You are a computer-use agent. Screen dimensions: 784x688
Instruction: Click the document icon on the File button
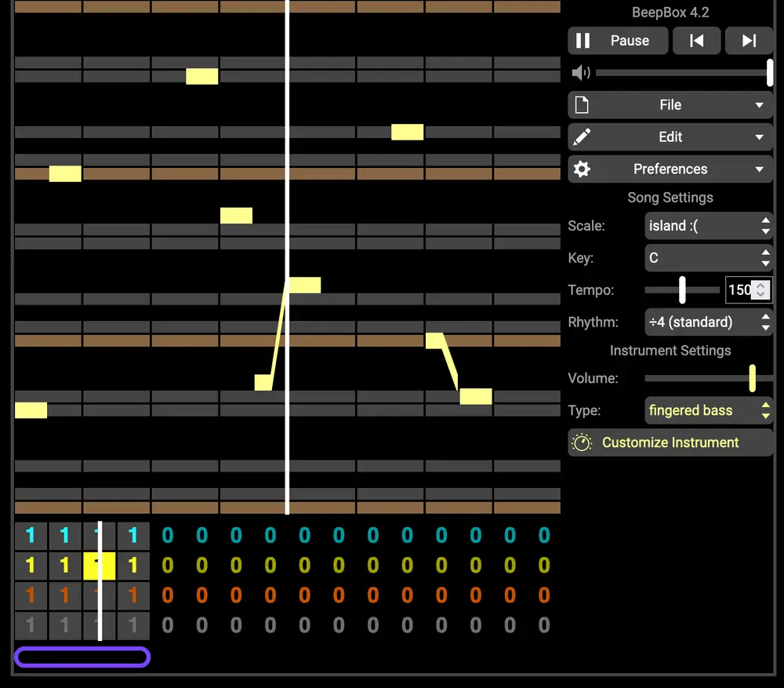click(582, 104)
